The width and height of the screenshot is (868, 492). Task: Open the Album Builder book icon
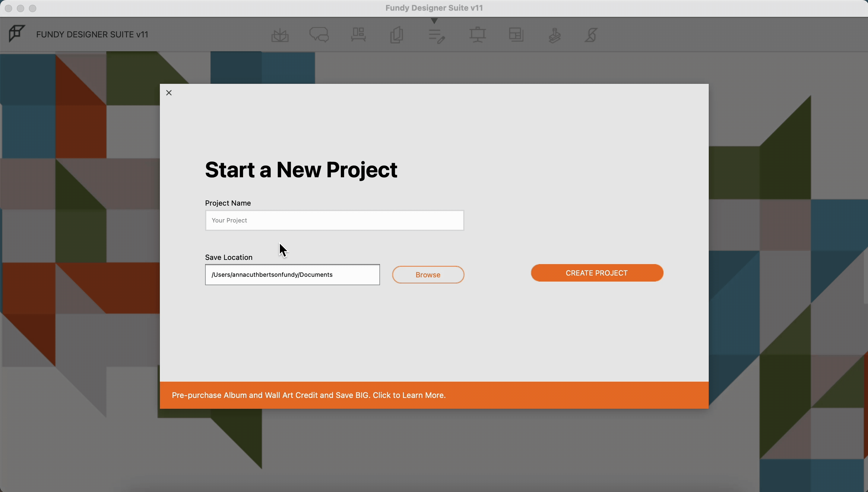coord(280,35)
